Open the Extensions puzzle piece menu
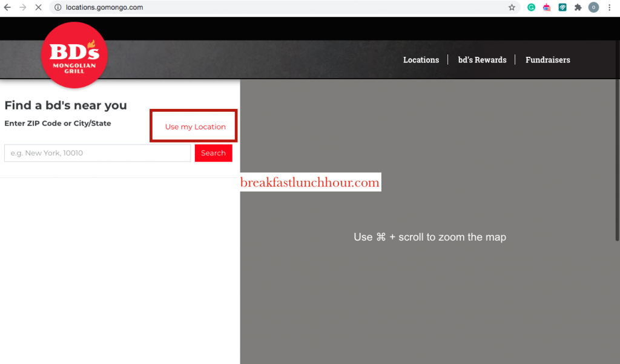This screenshot has height=364, width=620. (578, 8)
